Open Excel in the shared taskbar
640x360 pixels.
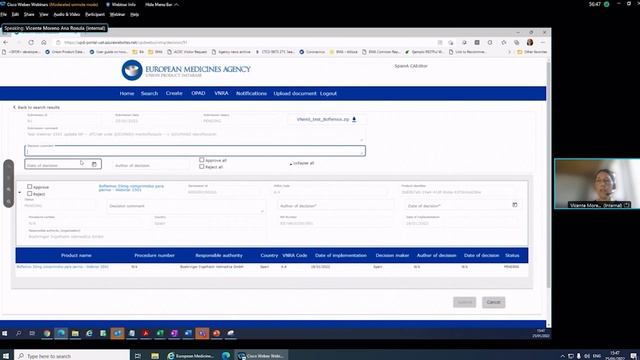[160, 333]
